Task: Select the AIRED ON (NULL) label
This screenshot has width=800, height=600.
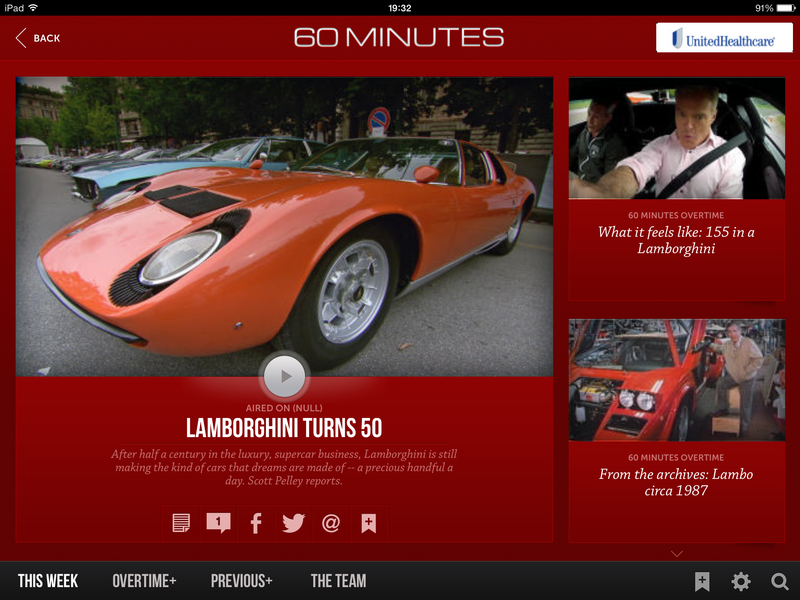Action: tap(284, 408)
